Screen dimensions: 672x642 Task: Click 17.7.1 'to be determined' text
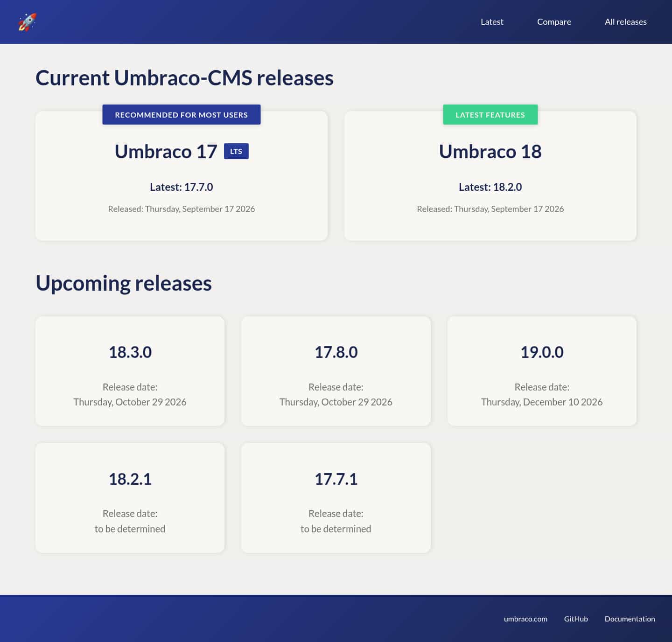pos(336,529)
